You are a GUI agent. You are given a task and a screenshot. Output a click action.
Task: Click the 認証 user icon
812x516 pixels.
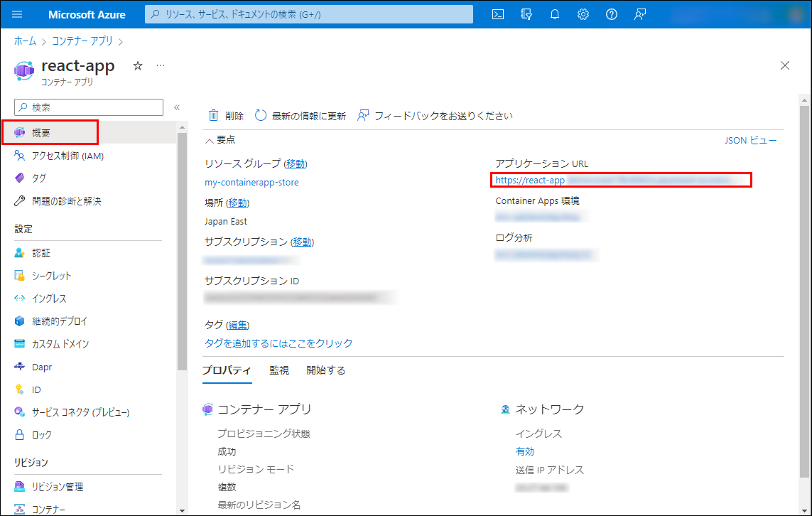pyautogui.click(x=20, y=253)
